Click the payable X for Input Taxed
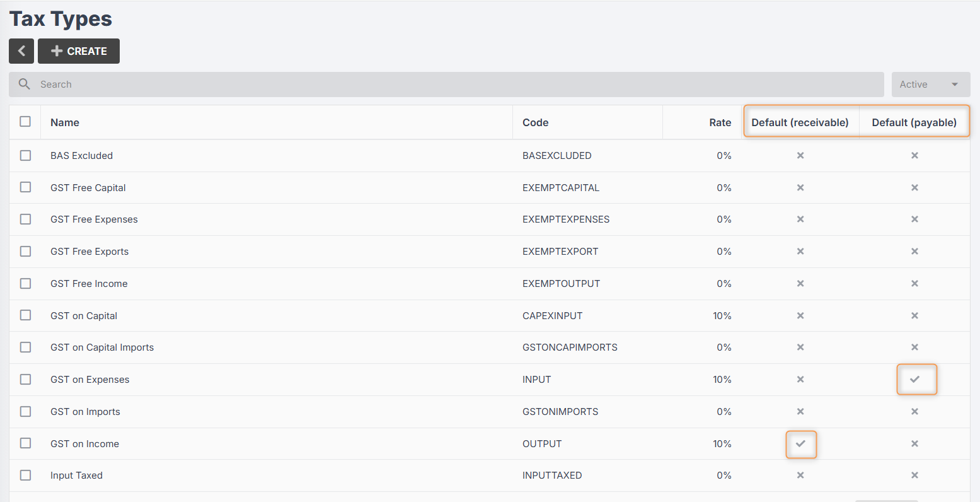The width and height of the screenshot is (980, 502). [x=914, y=475]
